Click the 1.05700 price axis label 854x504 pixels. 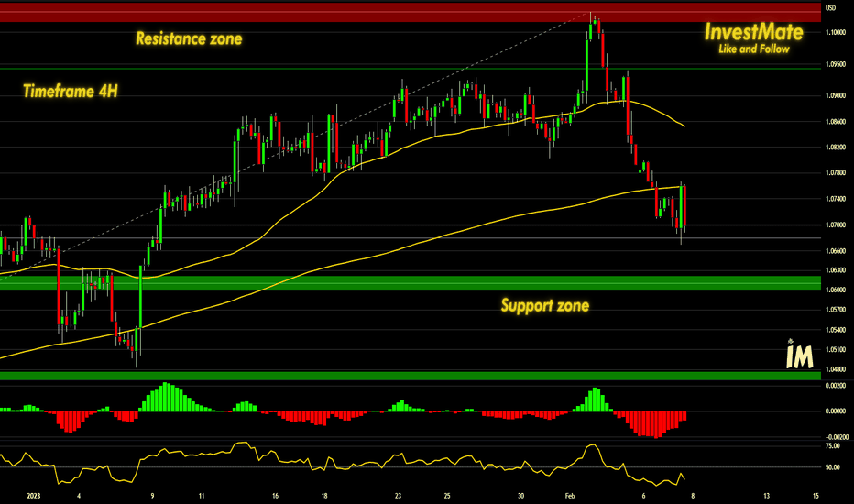point(836,310)
